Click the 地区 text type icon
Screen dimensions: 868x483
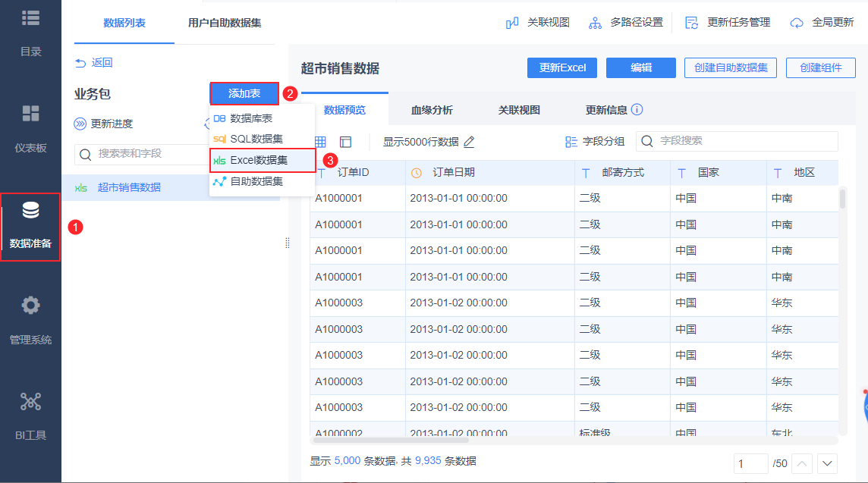tap(778, 173)
